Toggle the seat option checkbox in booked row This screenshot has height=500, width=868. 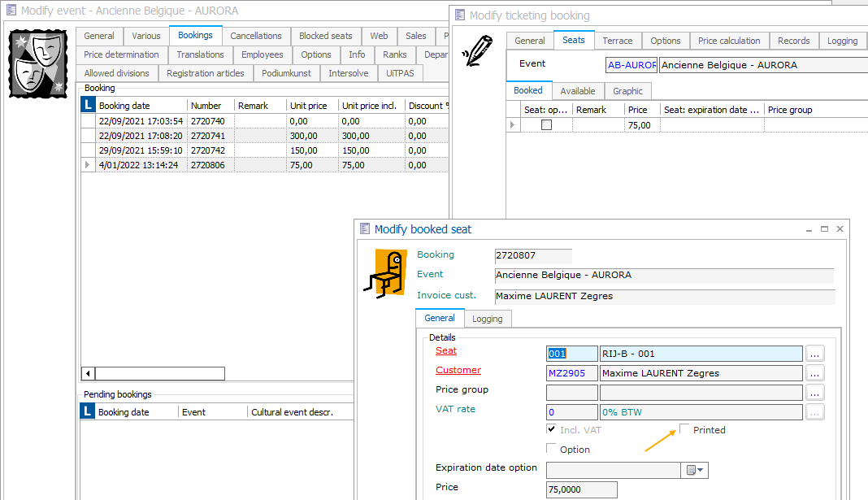click(x=546, y=125)
